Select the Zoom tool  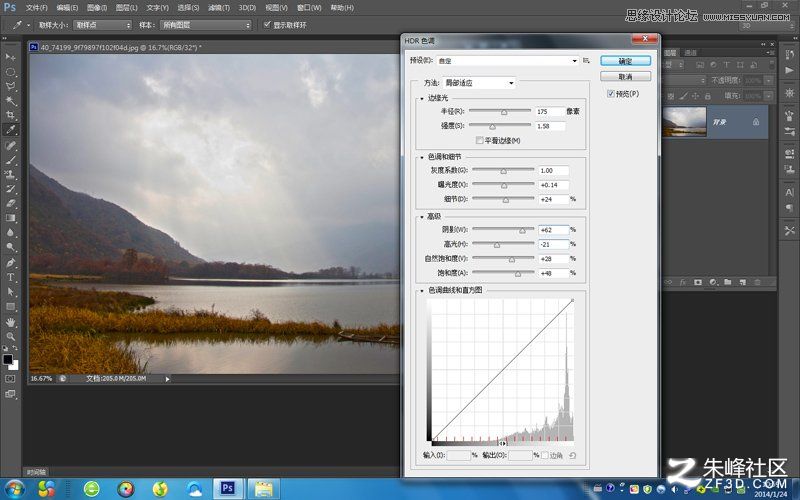[10, 336]
